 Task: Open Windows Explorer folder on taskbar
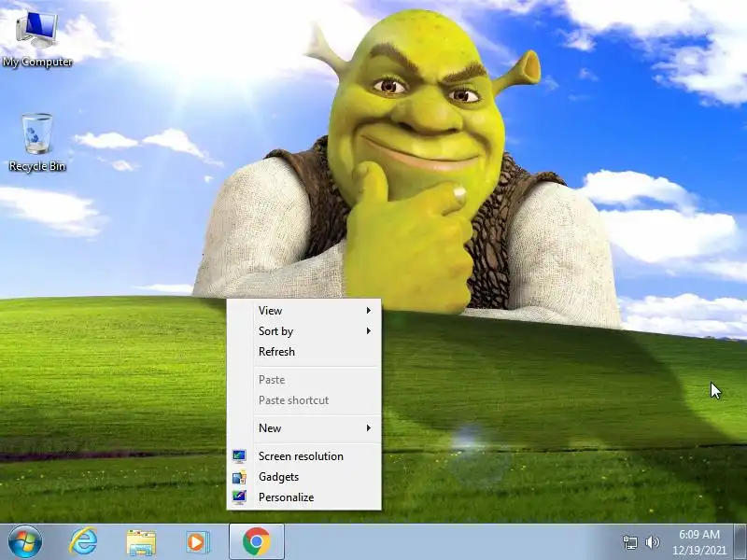click(x=141, y=542)
